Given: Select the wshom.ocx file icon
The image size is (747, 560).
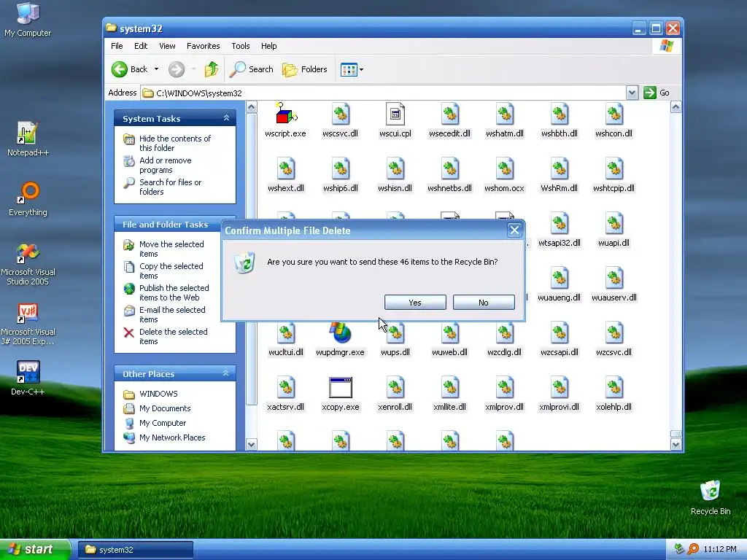Looking at the screenshot, I should 505,169.
